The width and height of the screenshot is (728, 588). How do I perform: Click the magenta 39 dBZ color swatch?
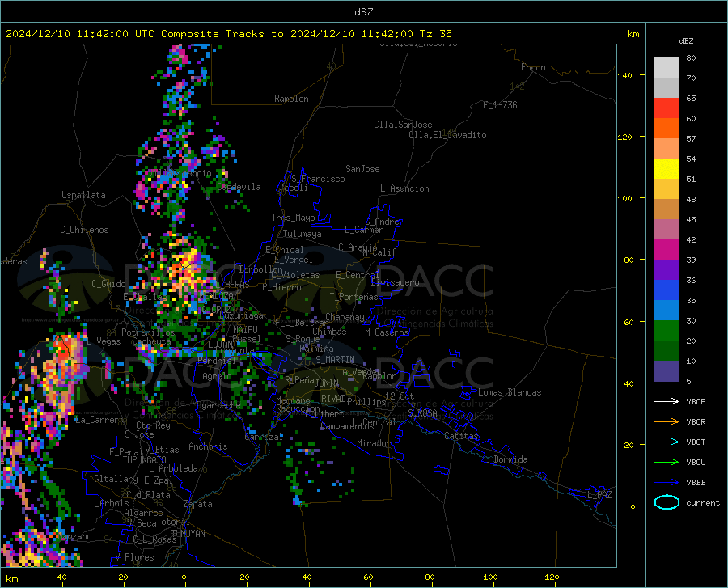[x=667, y=250]
